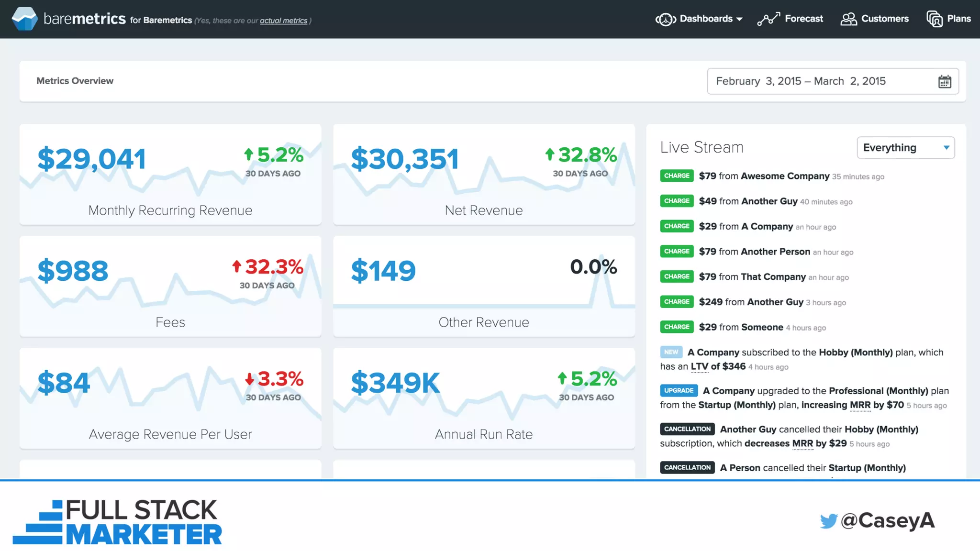Click the Full Stack Marketer logo

[117, 522]
